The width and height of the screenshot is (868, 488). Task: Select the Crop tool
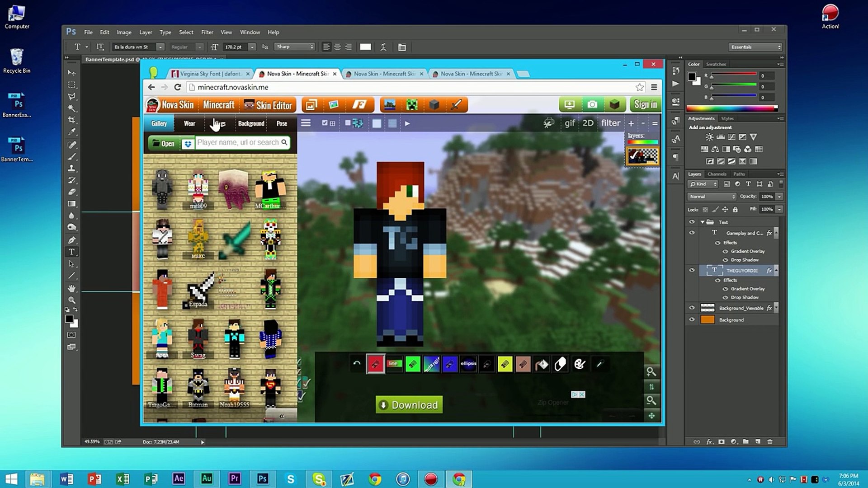[x=71, y=120]
